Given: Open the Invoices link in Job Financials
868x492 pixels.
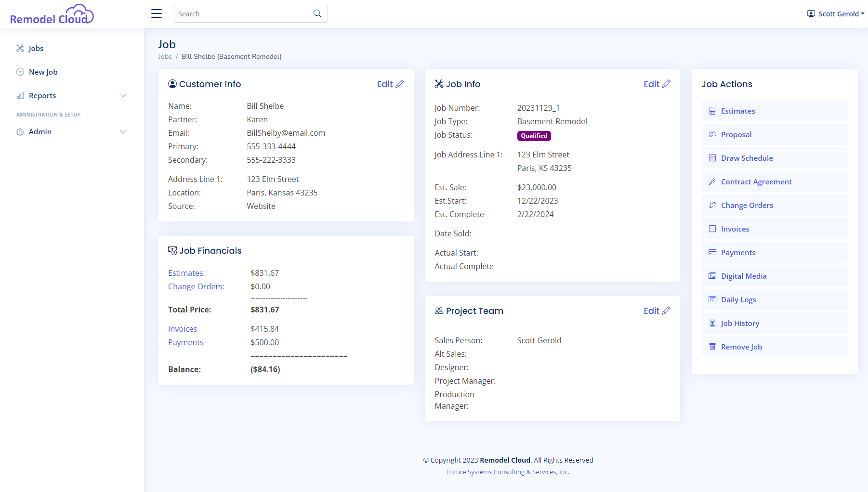Looking at the screenshot, I should [x=182, y=328].
